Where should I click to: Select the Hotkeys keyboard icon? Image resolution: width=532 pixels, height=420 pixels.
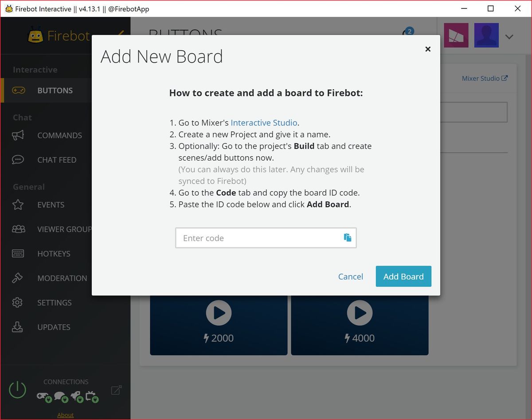point(18,253)
